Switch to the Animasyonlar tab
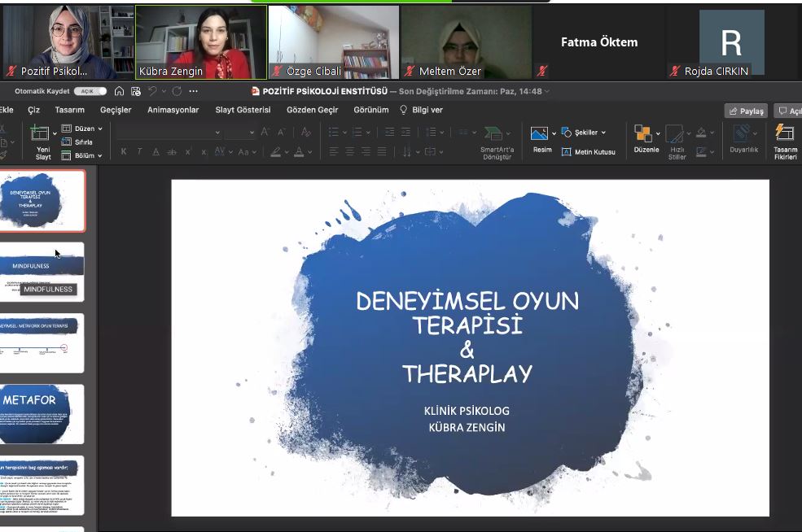The width and height of the screenshot is (802, 532). 173,110
